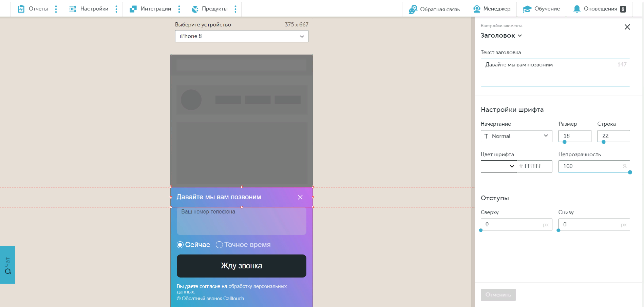Open the three-dot menu next to Продукты

pos(235,9)
